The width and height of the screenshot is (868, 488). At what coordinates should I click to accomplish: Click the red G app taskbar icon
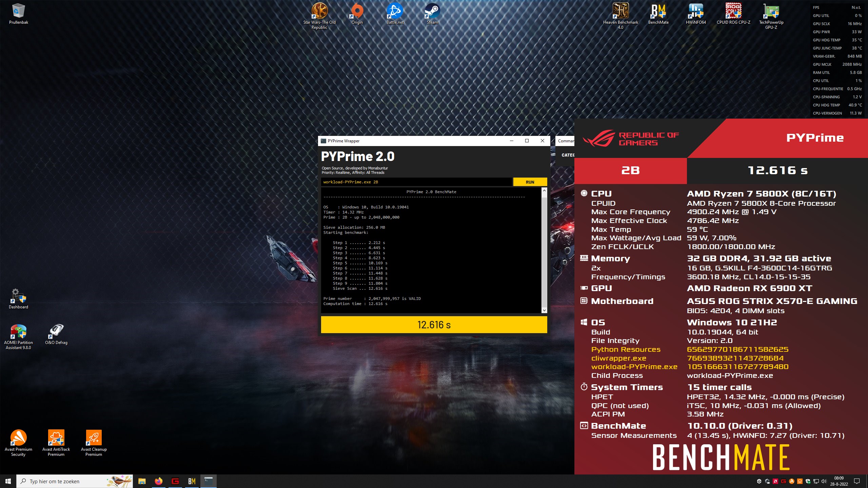175,481
